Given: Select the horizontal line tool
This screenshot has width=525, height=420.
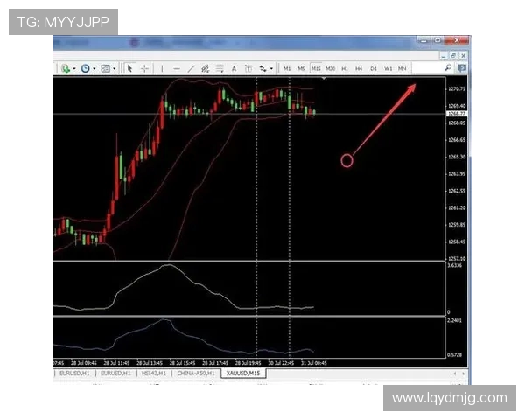Looking at the screenshot, I should (177, 68).
